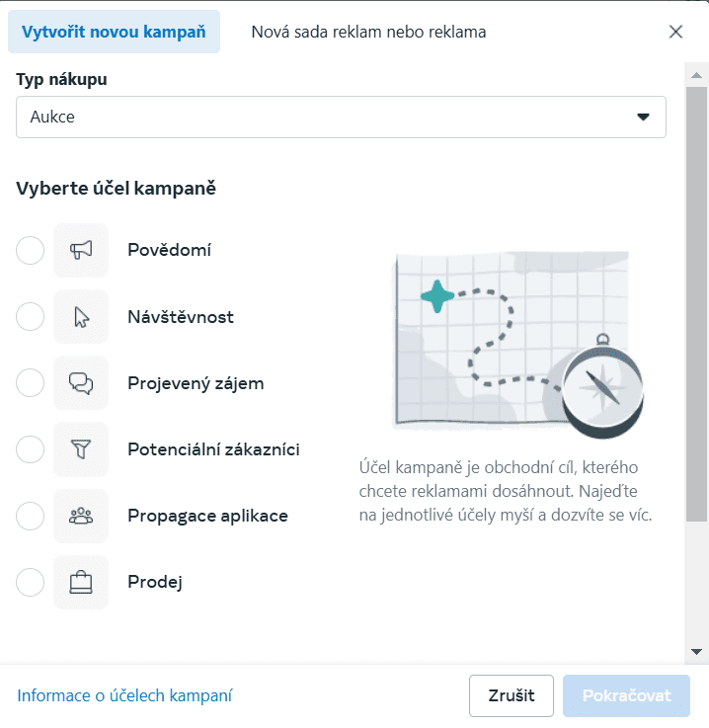Open the Typ nákupu dropdown
Viewport: 709px width, 728px height.
[x=341, y=117]
